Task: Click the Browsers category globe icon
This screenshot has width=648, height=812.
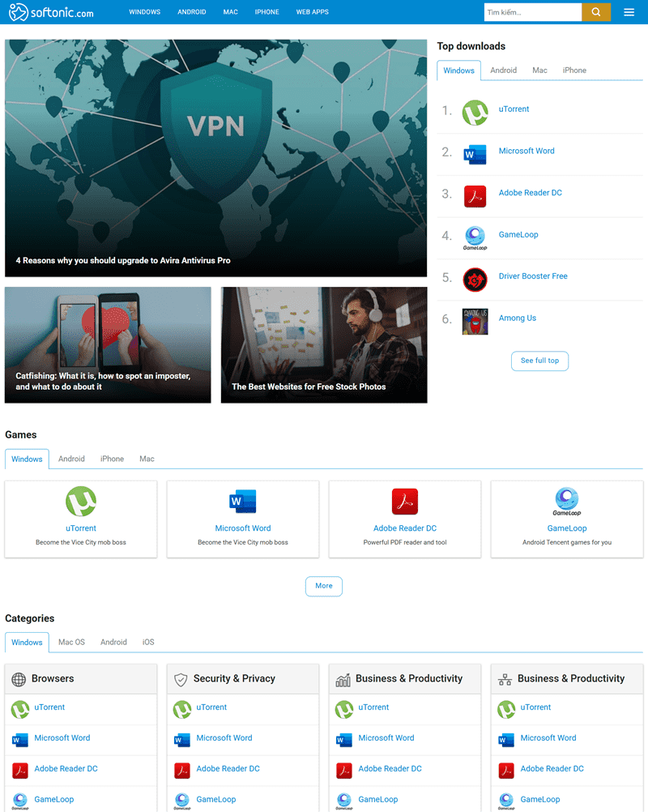Action: coord(19,679)
